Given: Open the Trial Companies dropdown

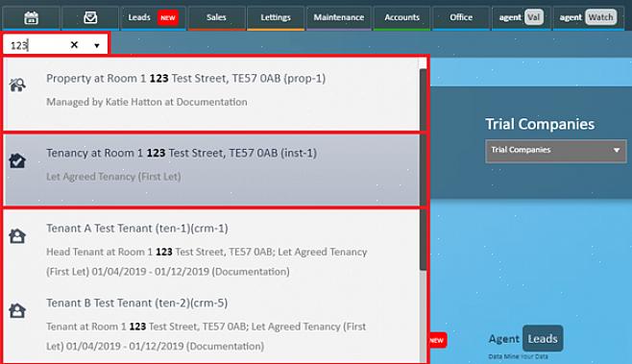Looking at the screenshot, I should coord(556,151).
